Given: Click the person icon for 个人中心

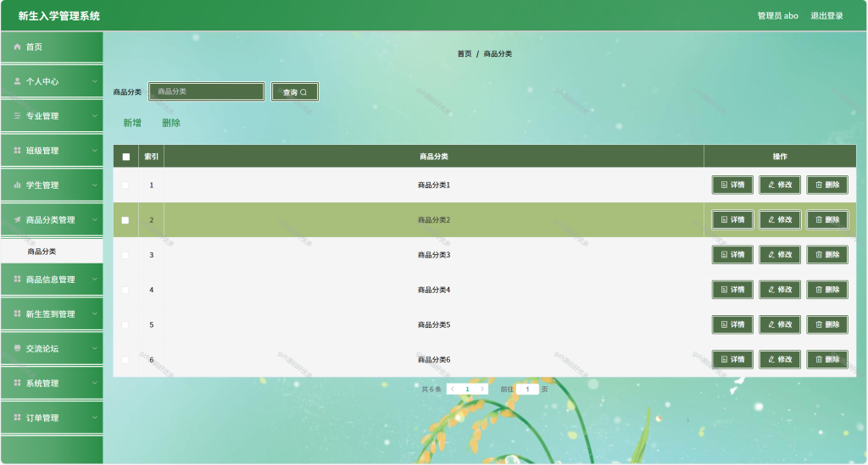Looking at the screenshot, I should point(17,81).
